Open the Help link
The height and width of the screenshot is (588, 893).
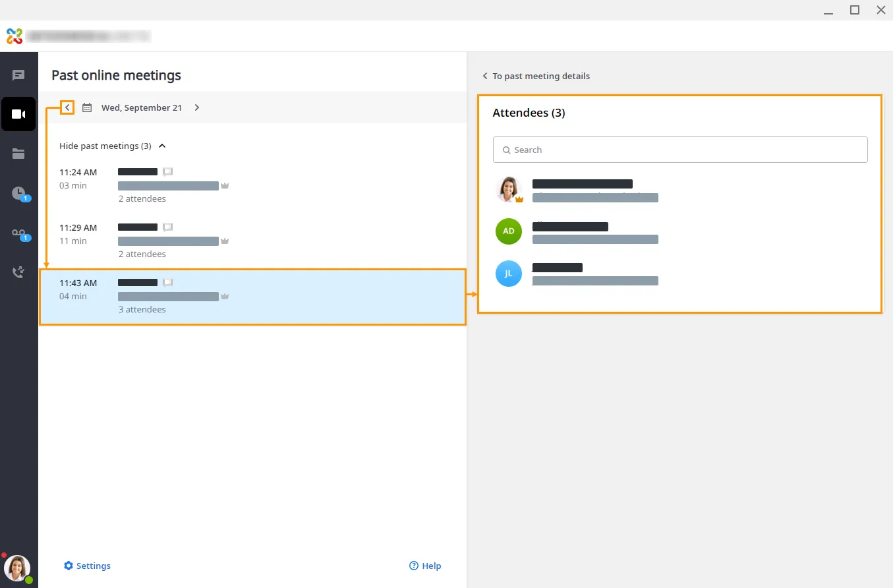pyautogui.click(x=425, y=566)
